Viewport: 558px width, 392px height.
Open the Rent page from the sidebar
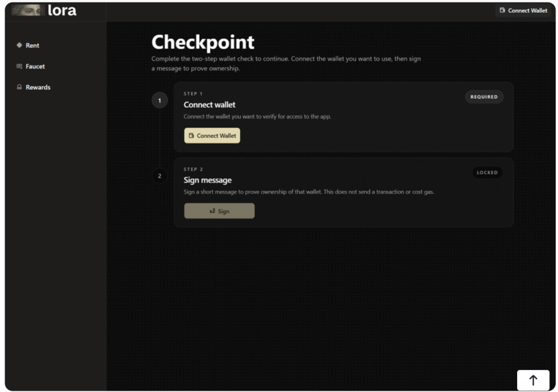(32, 45)
